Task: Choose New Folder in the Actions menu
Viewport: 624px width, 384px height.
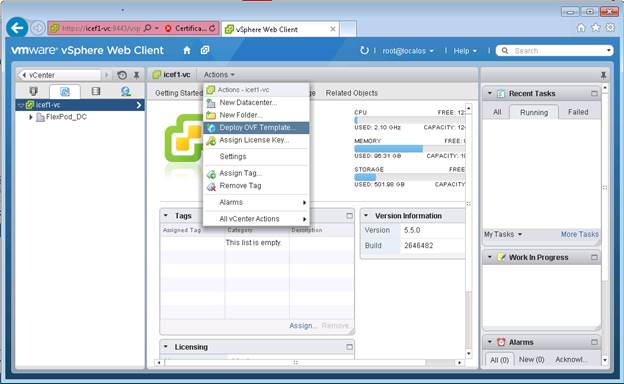Action: 256,115
